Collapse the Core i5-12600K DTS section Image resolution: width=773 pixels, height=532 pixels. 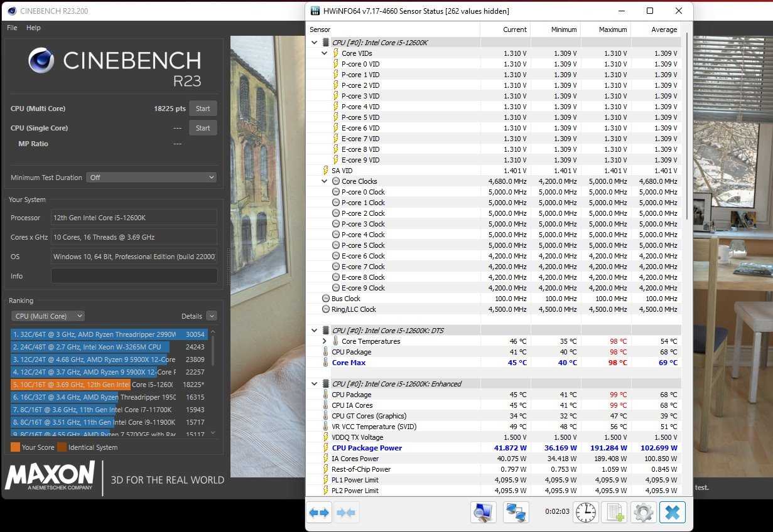(315, 331)
